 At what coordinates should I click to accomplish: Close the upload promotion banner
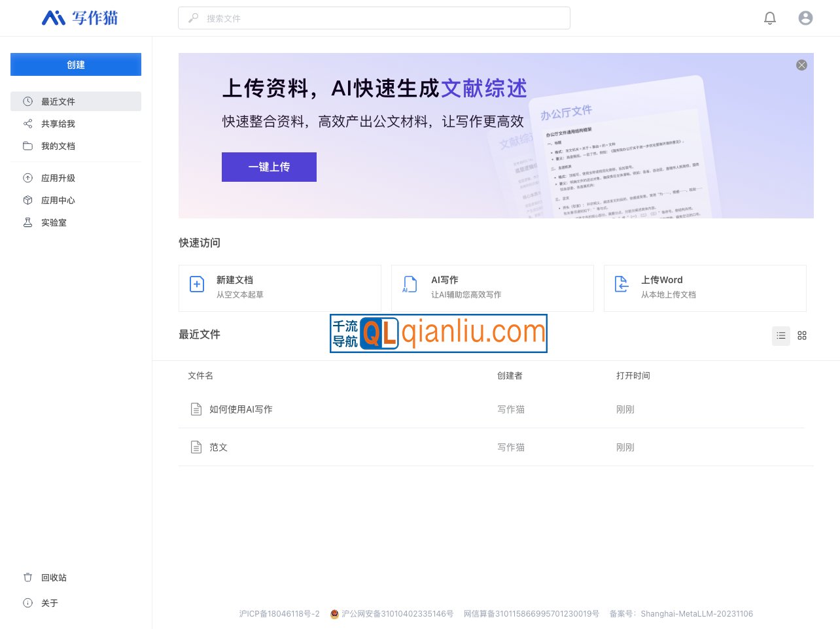(801, 65)
